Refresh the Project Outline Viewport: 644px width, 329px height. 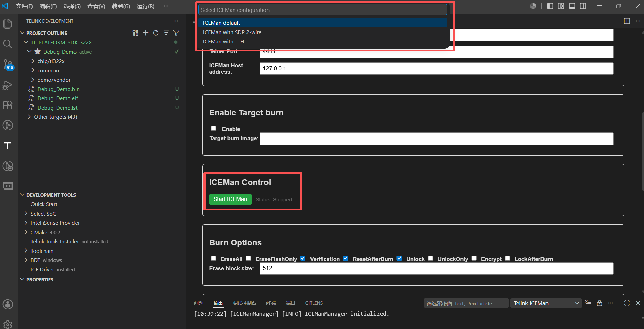click(156, 33)
